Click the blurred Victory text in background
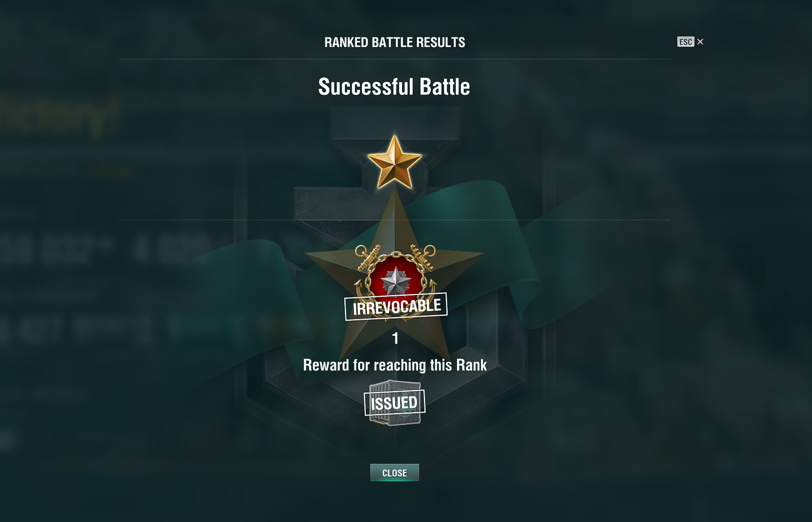The height and width of the screenshot is (522, 812). [59, 117]
